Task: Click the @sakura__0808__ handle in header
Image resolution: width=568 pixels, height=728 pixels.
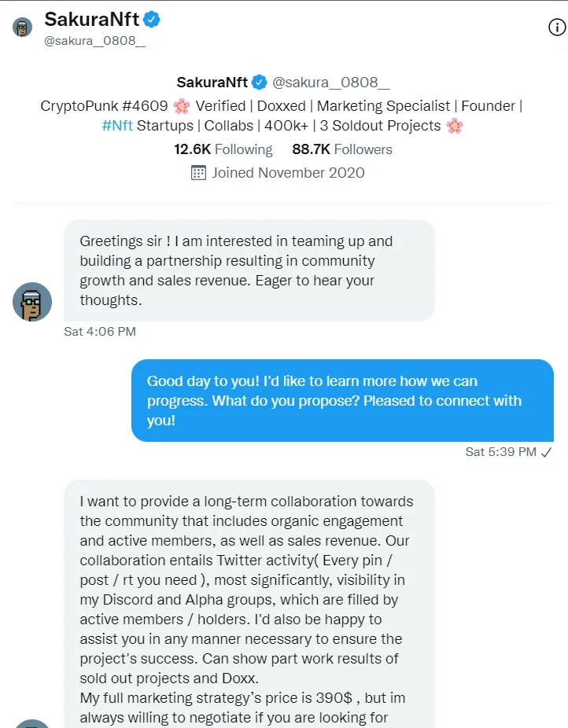Action: [94, 41]
